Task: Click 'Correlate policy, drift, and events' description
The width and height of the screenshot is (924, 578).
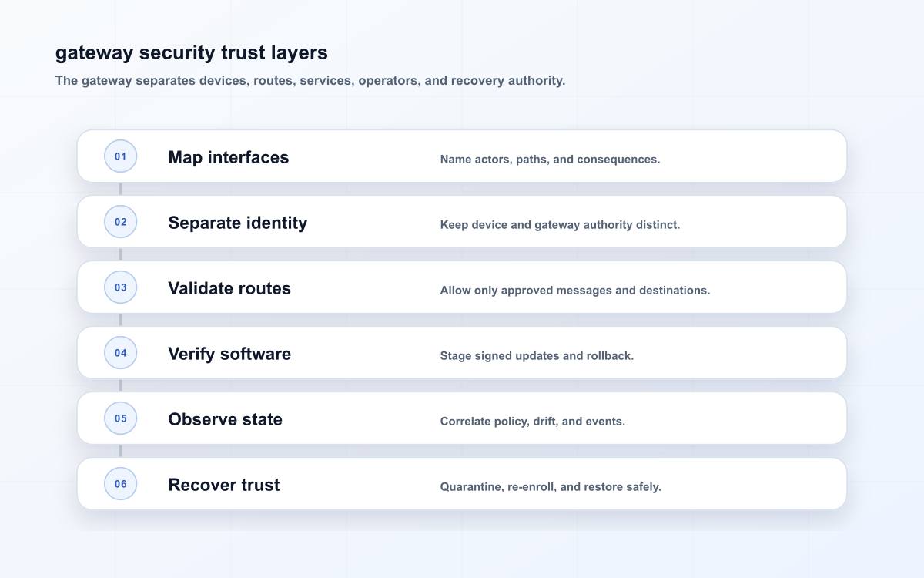Action: click(533, 422)
